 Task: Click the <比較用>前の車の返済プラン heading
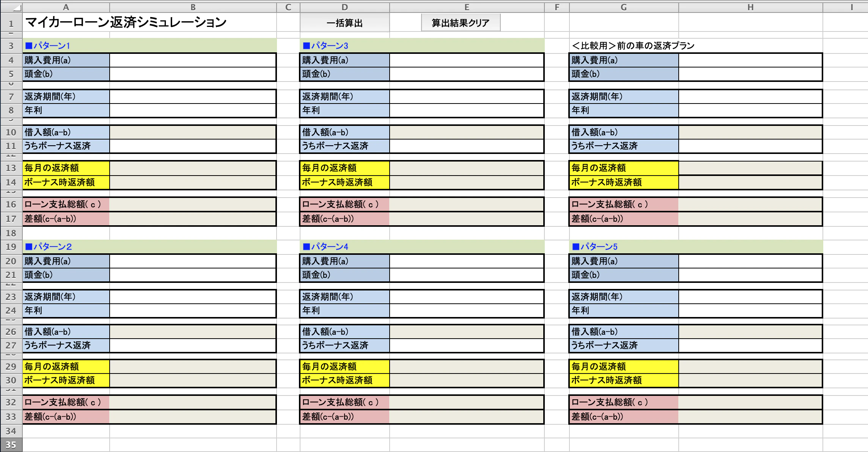pos(633,46)
